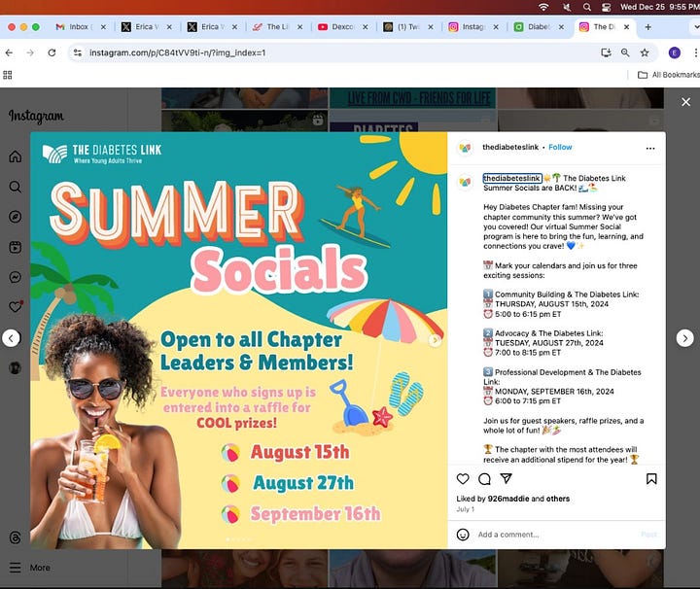Open Instagram Home in sidebar
The image size is (700, 589).
coord(16,156)
